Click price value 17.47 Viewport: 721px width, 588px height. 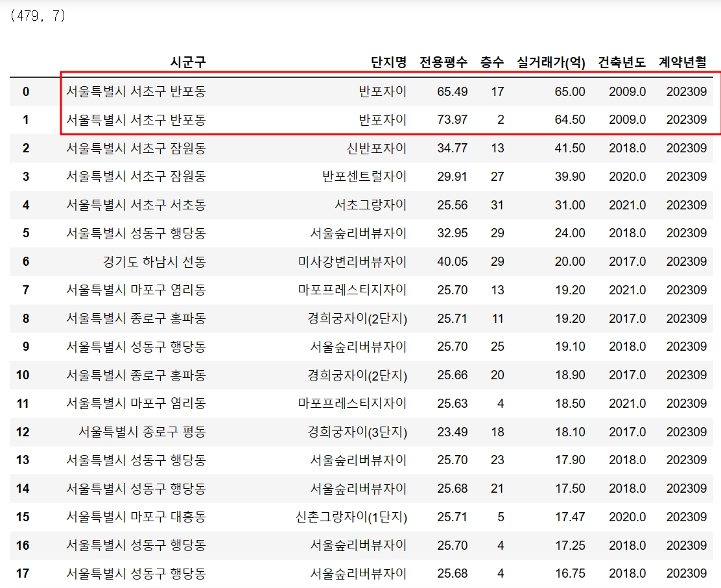570,517
